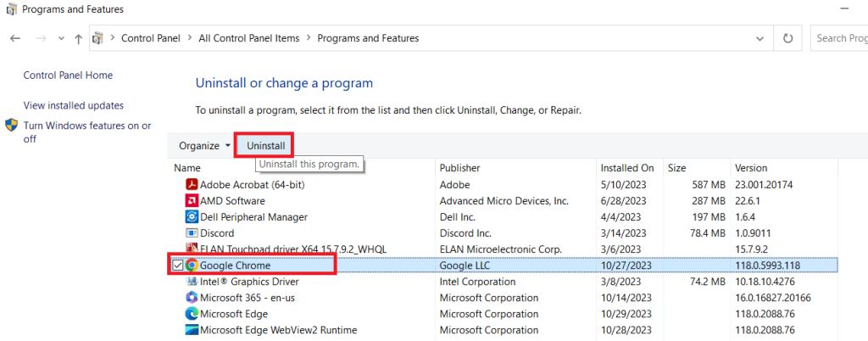This screenshot has width=868, height=341.
Task: Click the Edge WebView2 Runtime icon
Action: click(x=192, y=331)
